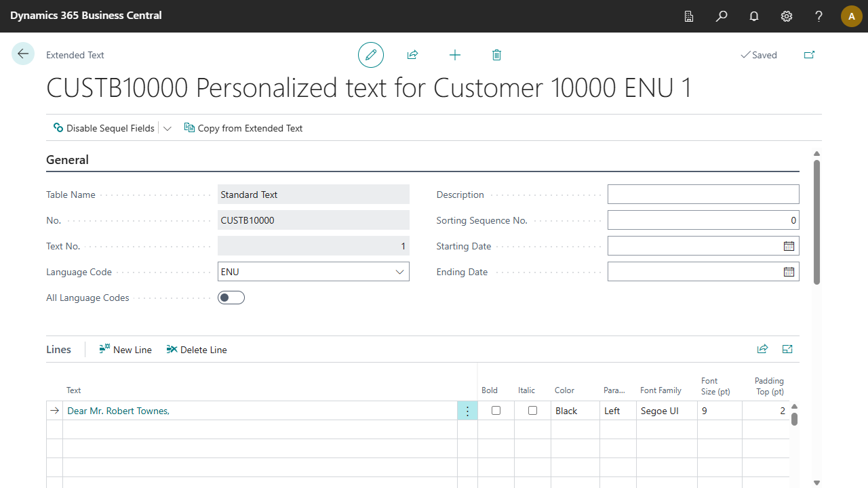Expand the Language Code dropdown
868x488 pixels.
point(399,272)
